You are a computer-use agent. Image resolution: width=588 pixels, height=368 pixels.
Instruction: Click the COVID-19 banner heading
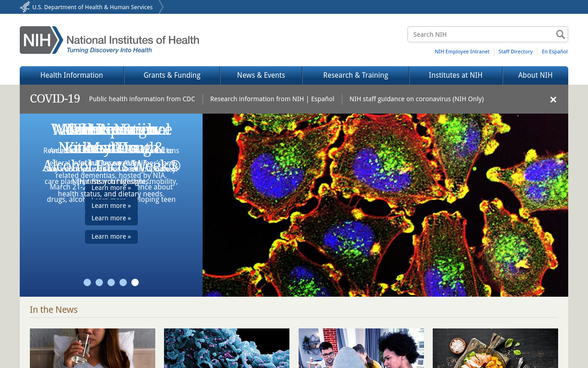pyautogui.click(x=55, y=99)
